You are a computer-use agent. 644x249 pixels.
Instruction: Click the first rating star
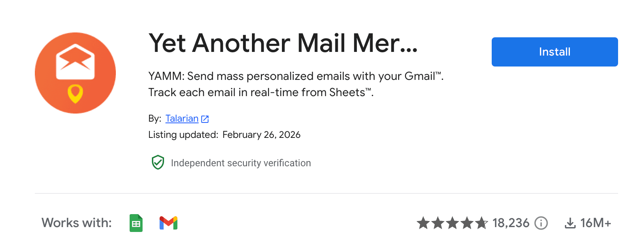[423, 223]
